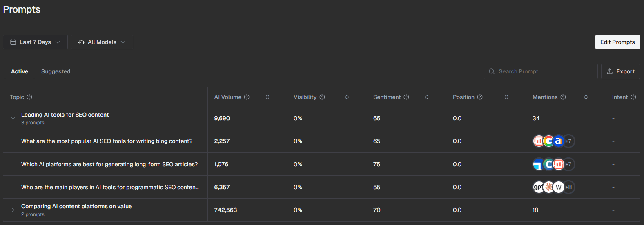Click the AI Volume value 9,690

click(x=222, y=118)
